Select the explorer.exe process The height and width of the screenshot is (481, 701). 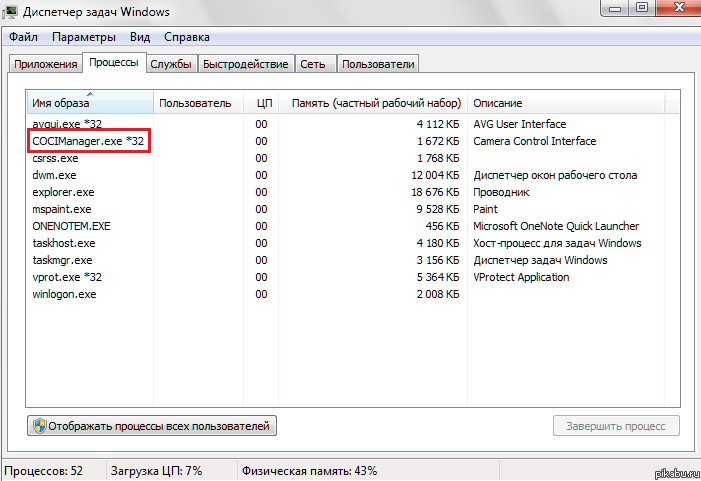[x=63, y=192]
